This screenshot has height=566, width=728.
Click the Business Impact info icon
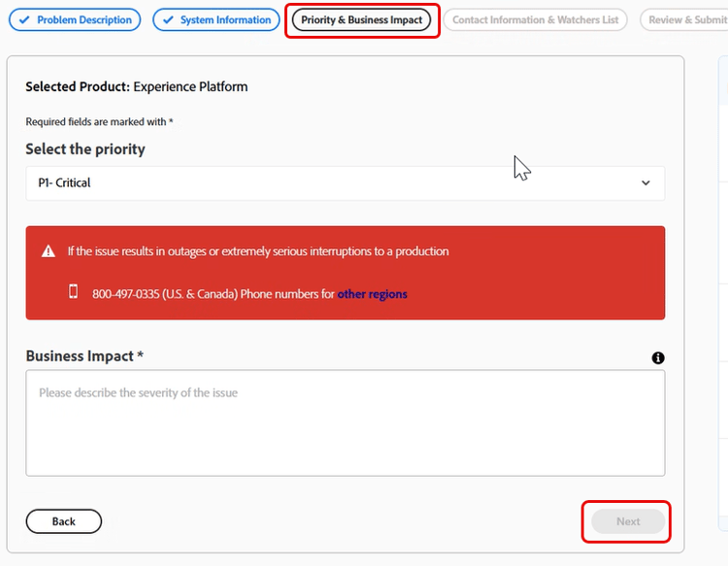(x=658, y=357)
